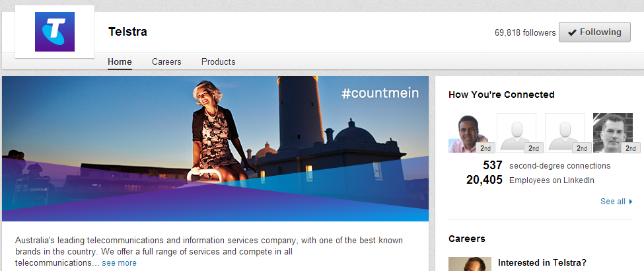Click the Following button
This screenshot has width=644, height=271.
(x=594, y=32)
